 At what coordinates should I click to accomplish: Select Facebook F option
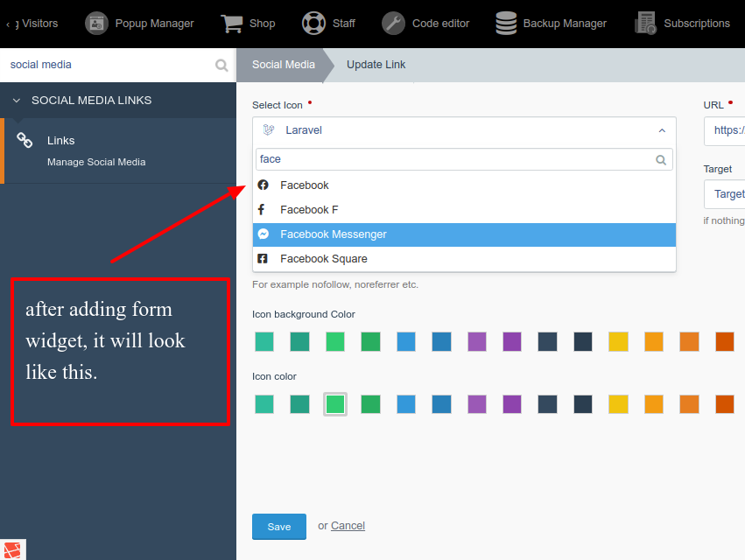(x=464, y=209)
